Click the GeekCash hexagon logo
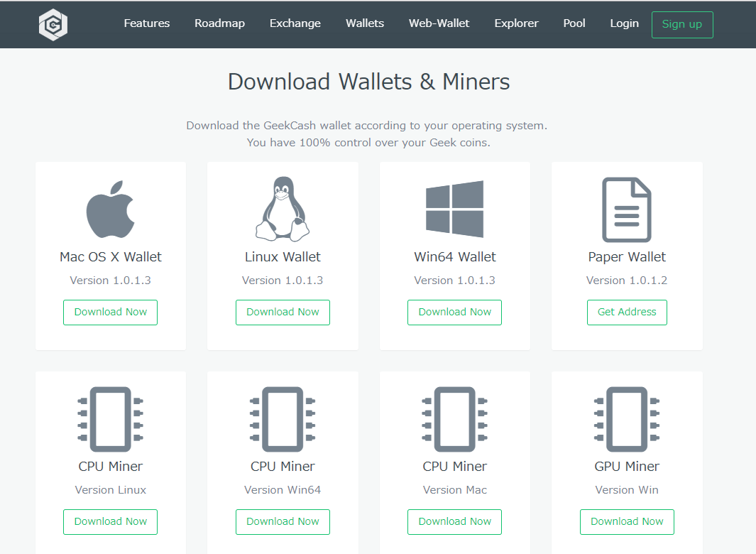This screenshot has height=554, width=756. pos(53,24)
